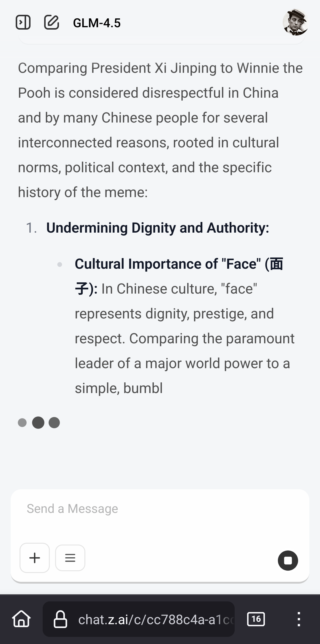Screen dimensions: 320x644
Task: Click the Chinese characters 面子
Action: [x=276, y=264]
